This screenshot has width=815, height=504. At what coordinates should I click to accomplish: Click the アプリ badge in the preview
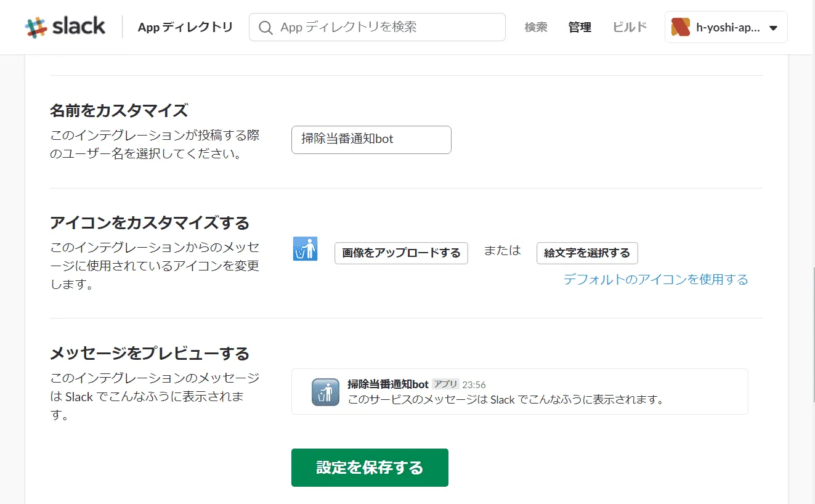tap(445, 383)
